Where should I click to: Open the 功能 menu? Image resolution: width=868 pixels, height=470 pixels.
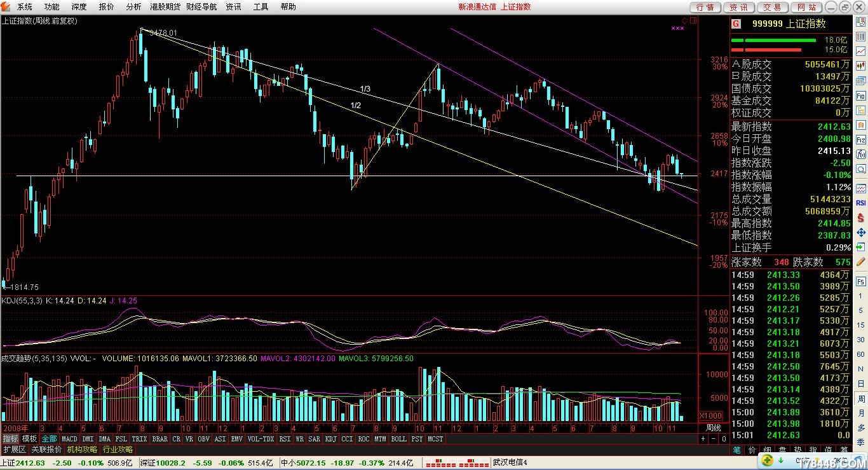52,7
